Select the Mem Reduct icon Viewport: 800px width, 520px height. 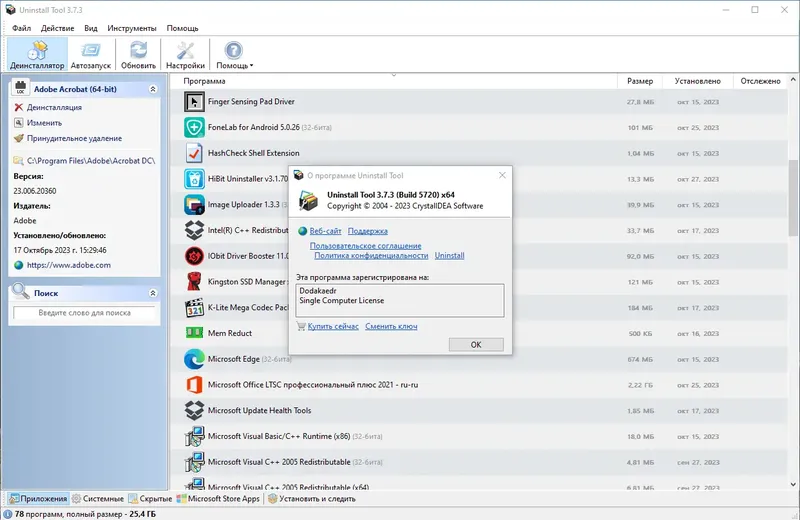(x=194, y=333)
